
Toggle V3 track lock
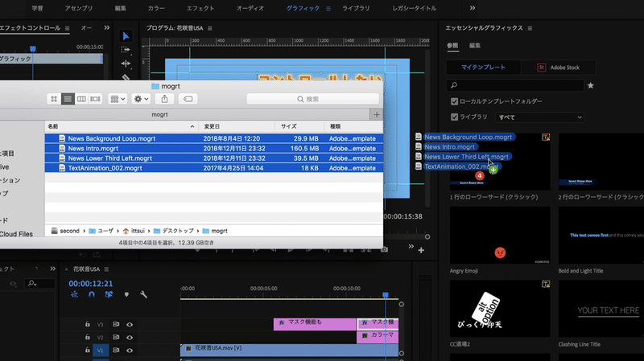pyautogui.click(x=88, y=325)
